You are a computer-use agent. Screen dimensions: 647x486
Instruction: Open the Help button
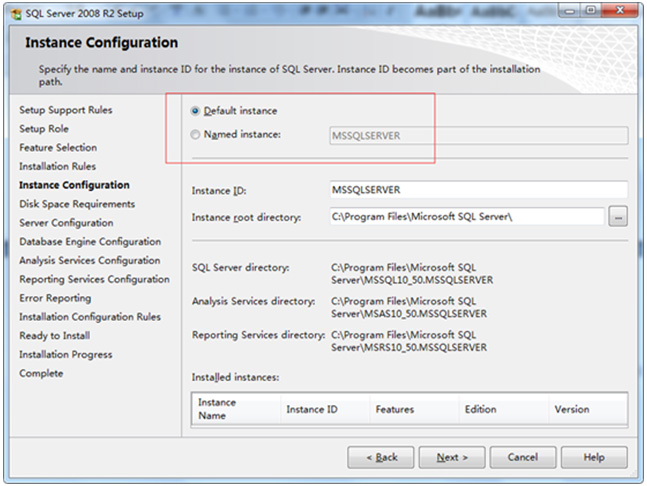click(x=594, y=457)
